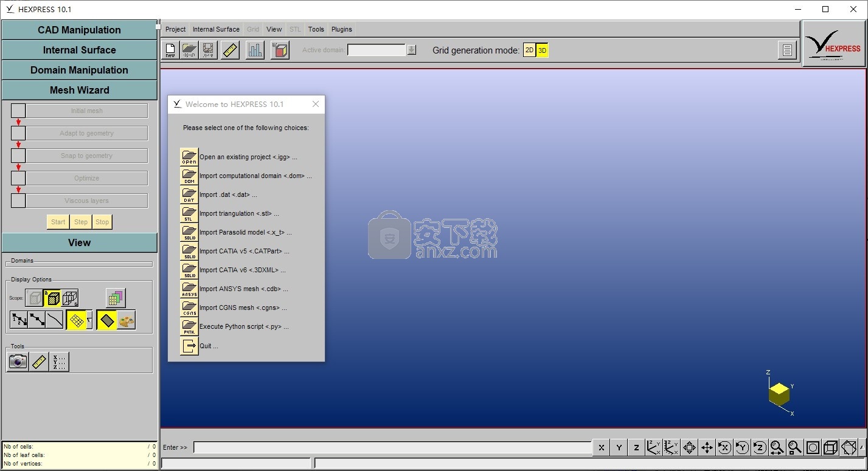
Task: Collapse the View panel header
Action: tap(79, 242)
